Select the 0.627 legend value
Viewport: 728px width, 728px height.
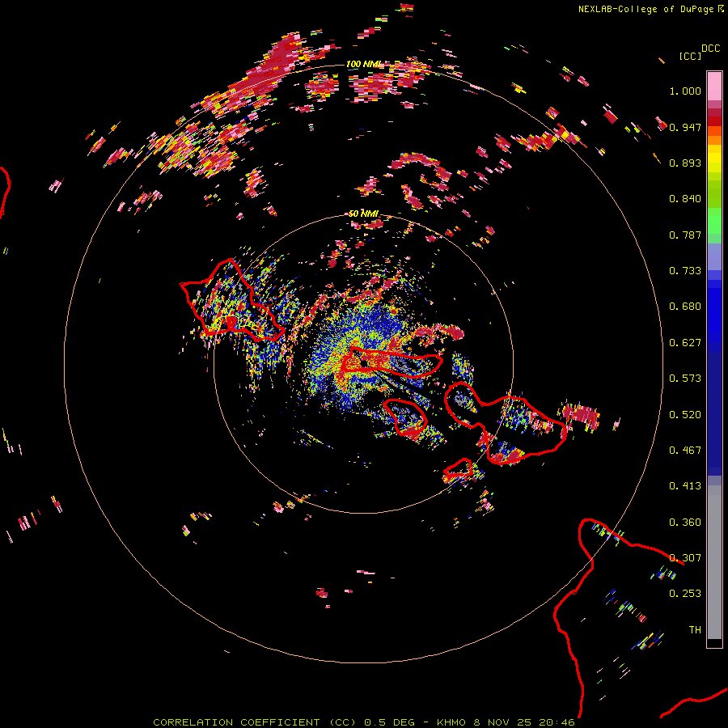click(685, 343)
